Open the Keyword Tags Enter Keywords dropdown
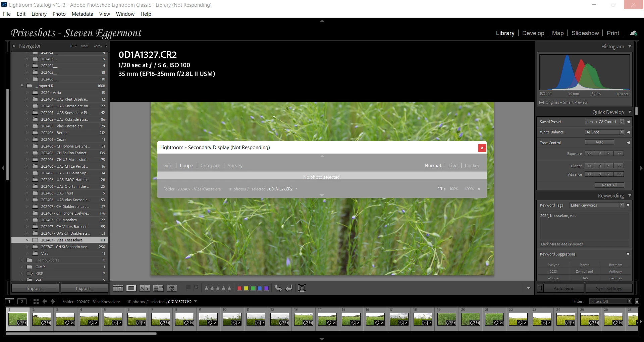Viewport: 644px width, 342px height. [597, 205]
